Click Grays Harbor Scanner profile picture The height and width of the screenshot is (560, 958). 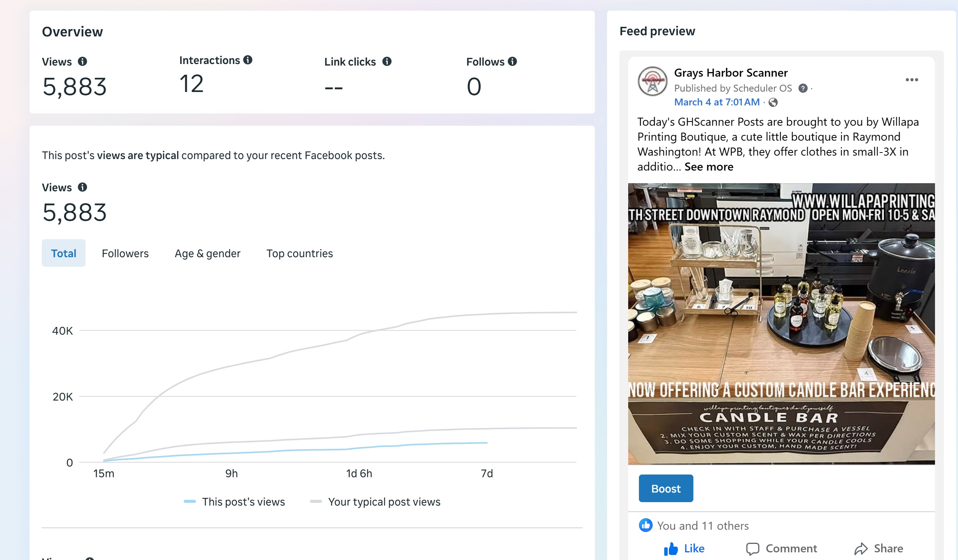click(x=652, y=82)
